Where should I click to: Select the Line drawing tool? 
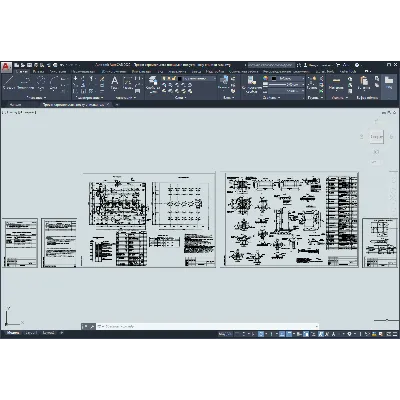click(x=8, y=83)
